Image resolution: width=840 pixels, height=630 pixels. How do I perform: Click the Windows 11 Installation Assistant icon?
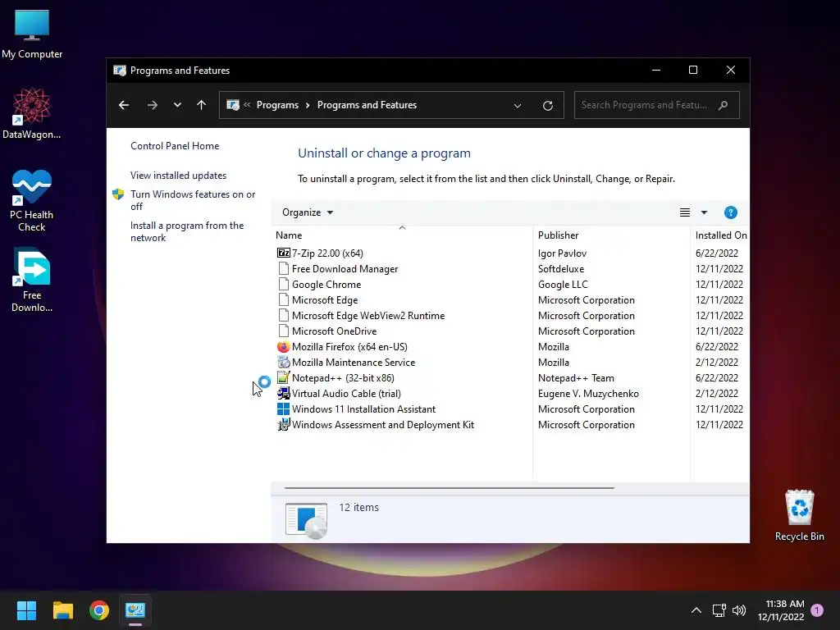[x=283, y=409]
